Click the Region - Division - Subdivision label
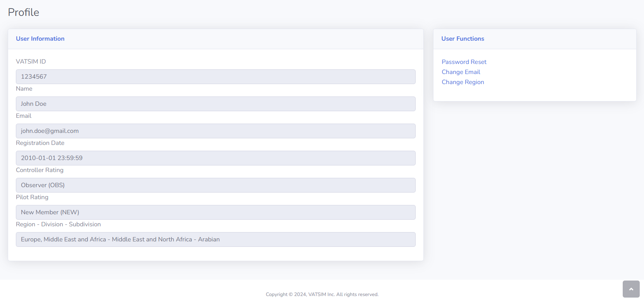The width and height of the screenshot is (644, 303). click(x=58, y=224)
